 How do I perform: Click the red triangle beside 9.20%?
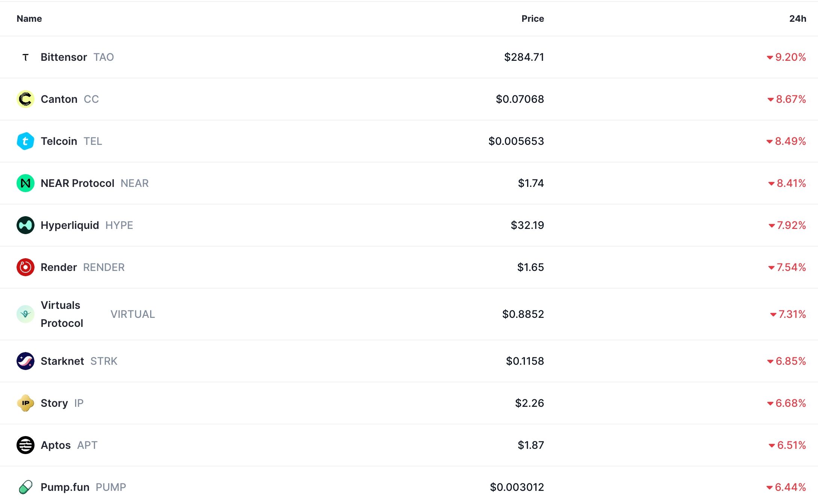[x=771, y=57]
